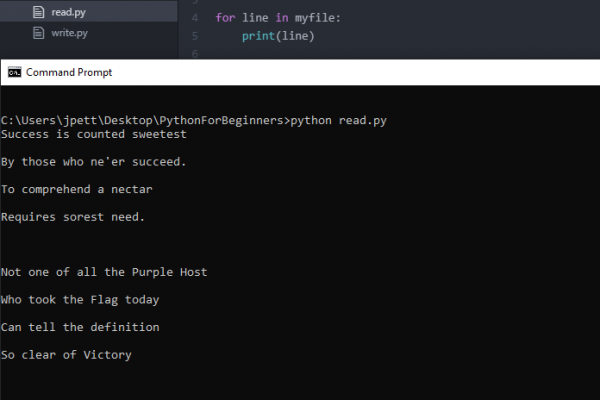Click the 'Requires sorest need.' output line
Viewport: 600px width, 400px height.
click(73, 217)
